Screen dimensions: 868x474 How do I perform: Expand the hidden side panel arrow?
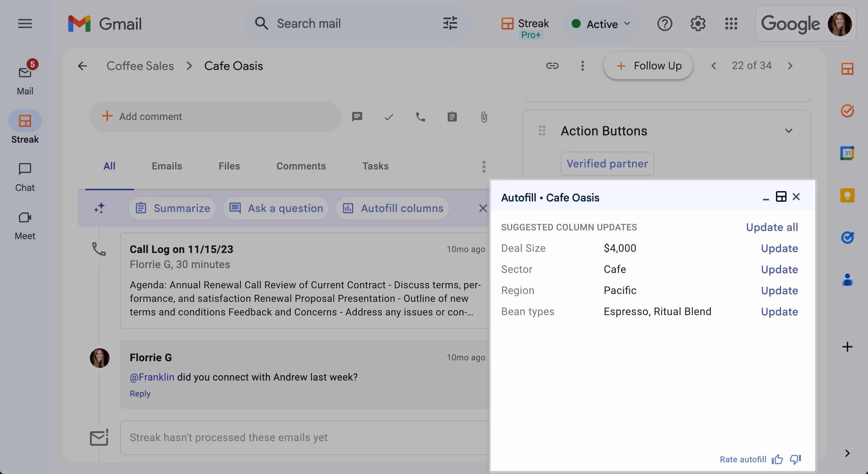(x=847, y=453)
